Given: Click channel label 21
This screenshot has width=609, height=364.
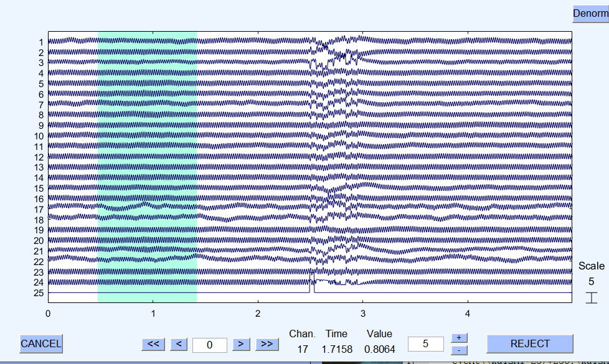Looking at the screenshot, I should tap(39, 251).
